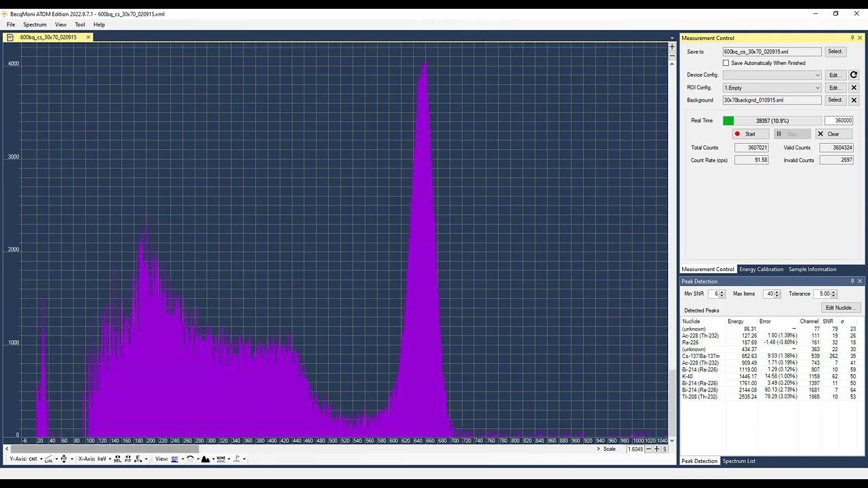Open dropdown arrow next to NONE icon
Viewport: 868px width, 488px height.
(x=229, y=459)
